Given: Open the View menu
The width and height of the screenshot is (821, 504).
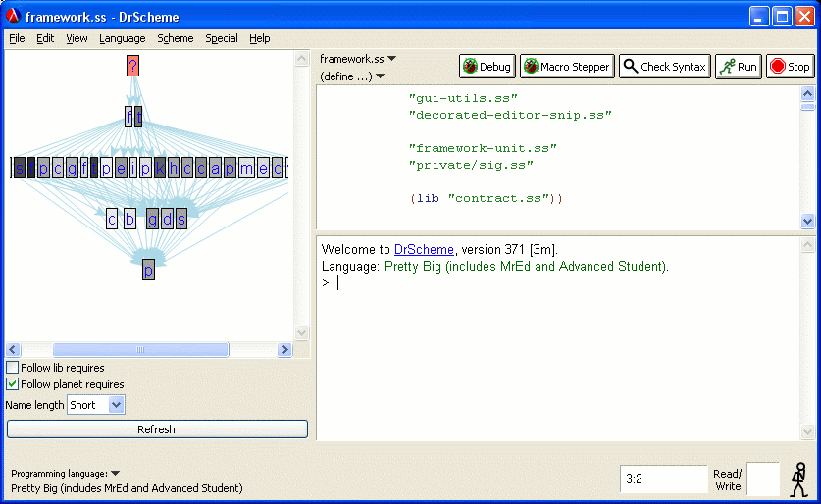Looking at the screenshot, I should point(77,38).
